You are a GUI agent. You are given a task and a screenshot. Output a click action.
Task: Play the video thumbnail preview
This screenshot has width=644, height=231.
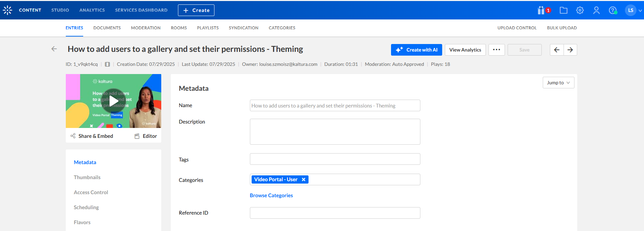(114, 101)
